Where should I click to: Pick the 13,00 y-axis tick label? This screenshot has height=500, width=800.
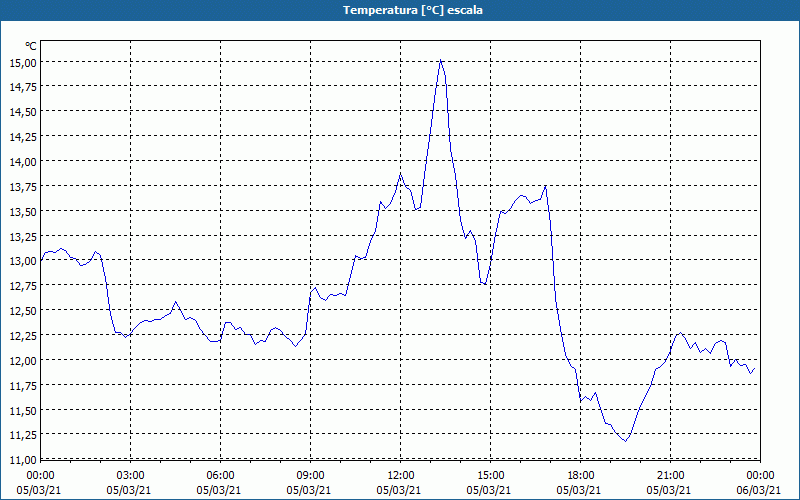(22, 261)
